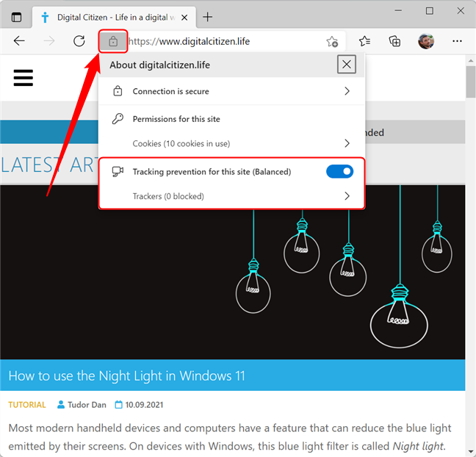Open Settings and more ellipsis menu

[457, 41]
